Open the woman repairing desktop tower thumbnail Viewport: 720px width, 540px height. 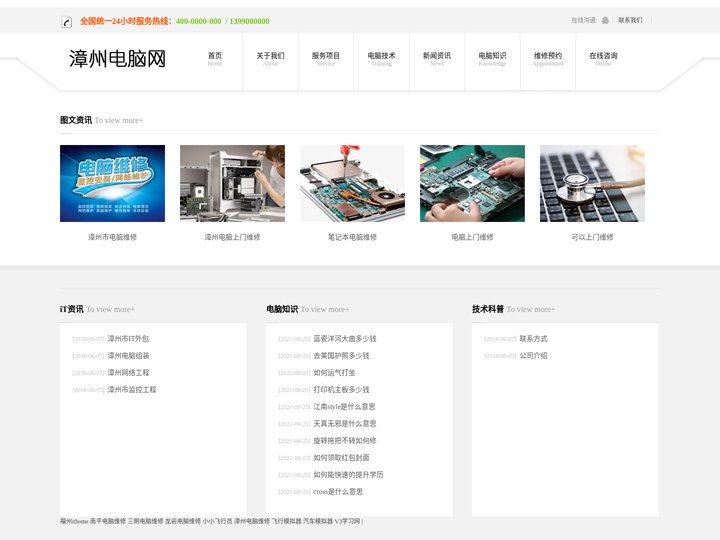(232, 183)
